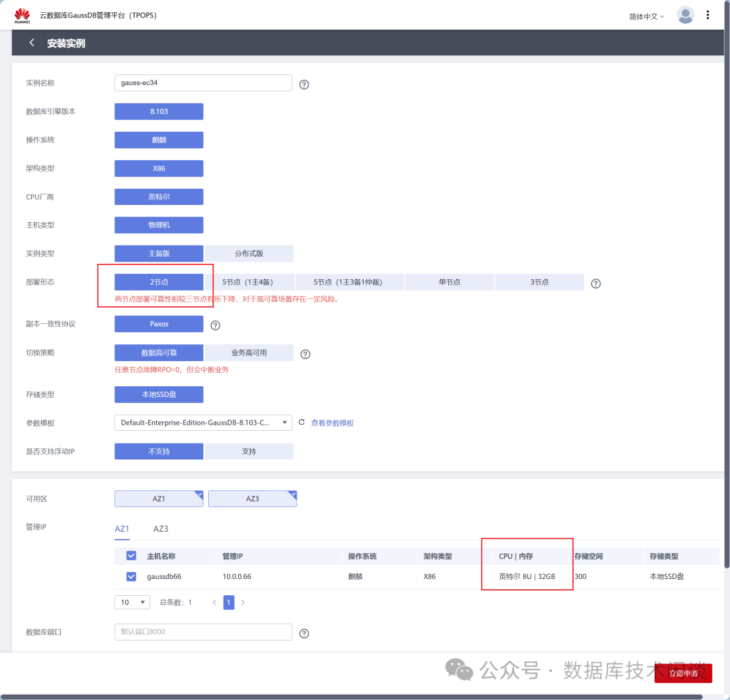Choose 2节点 deployment form

[159, 282]
